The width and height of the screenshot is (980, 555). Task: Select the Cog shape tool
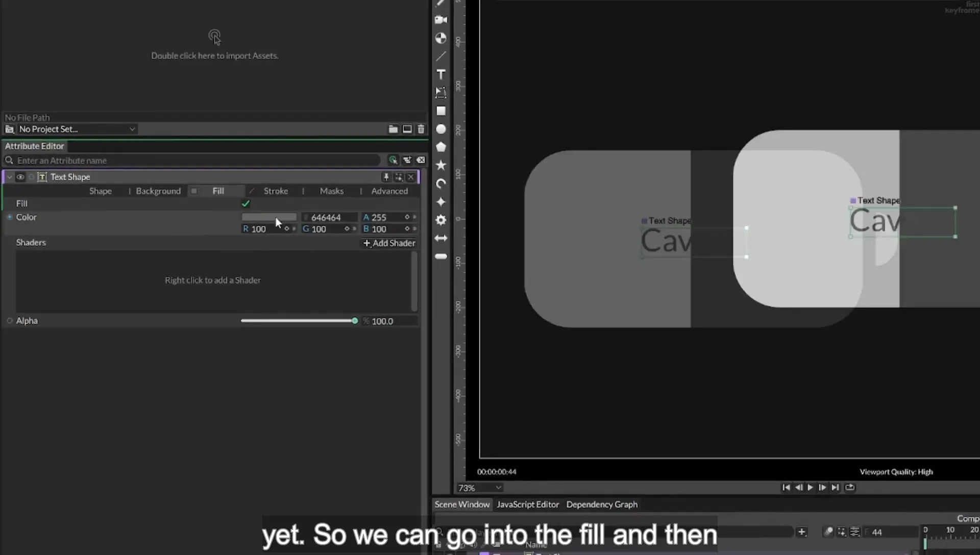pos(441,220)
